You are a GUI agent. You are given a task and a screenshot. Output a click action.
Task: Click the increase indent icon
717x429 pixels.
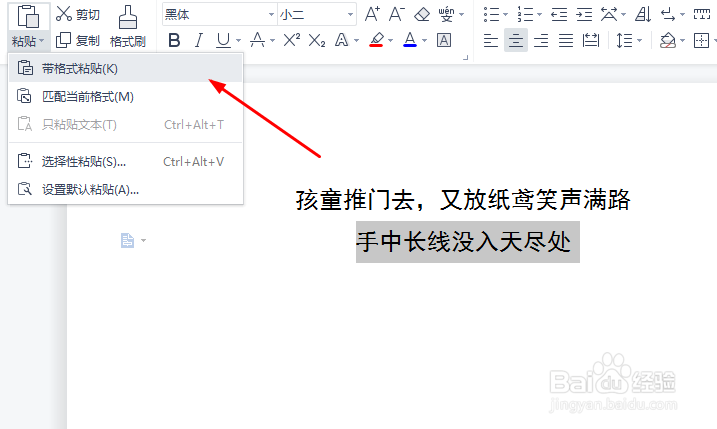coord(584,15)
